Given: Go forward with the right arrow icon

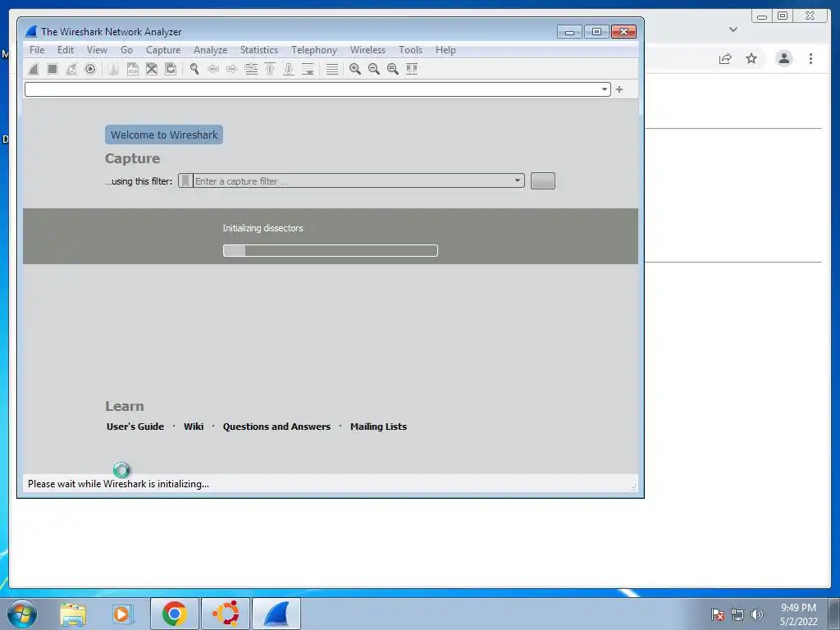Looking at the screenshot, I should click(x=232, y=69).
